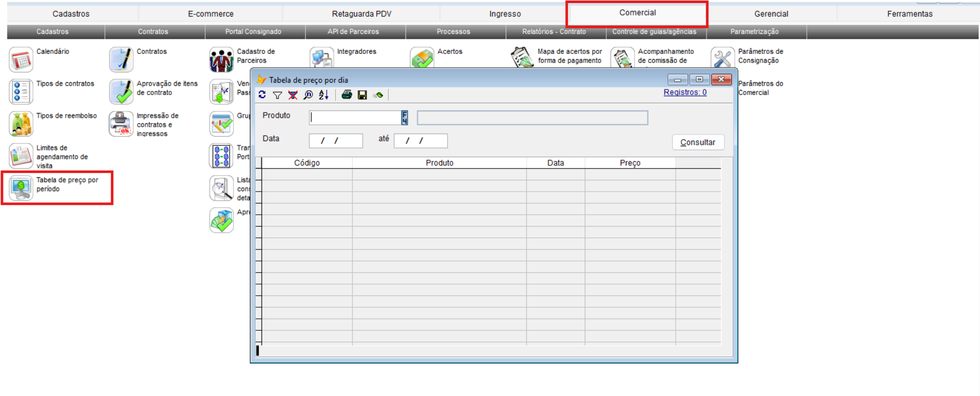The height and width of the screenshot is (396, 980).
Task: Click the Preço column header
Action: tap(630, 163)
